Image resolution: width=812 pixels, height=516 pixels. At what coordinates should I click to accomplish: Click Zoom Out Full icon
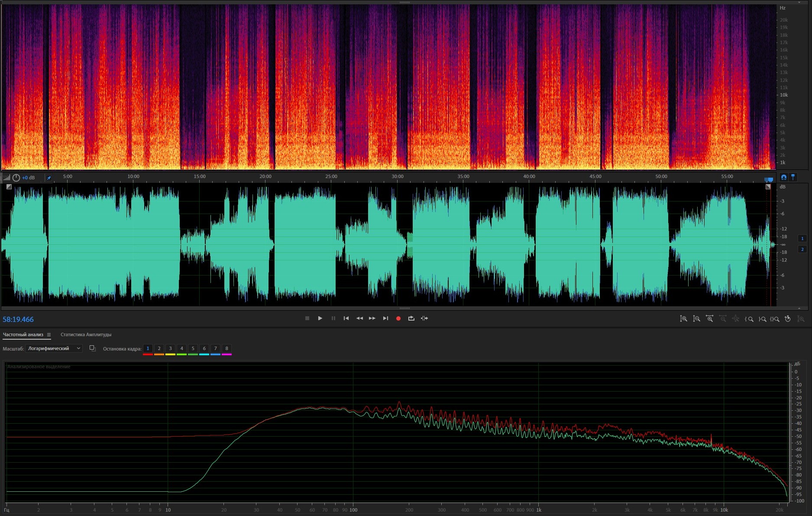point(736,319)
